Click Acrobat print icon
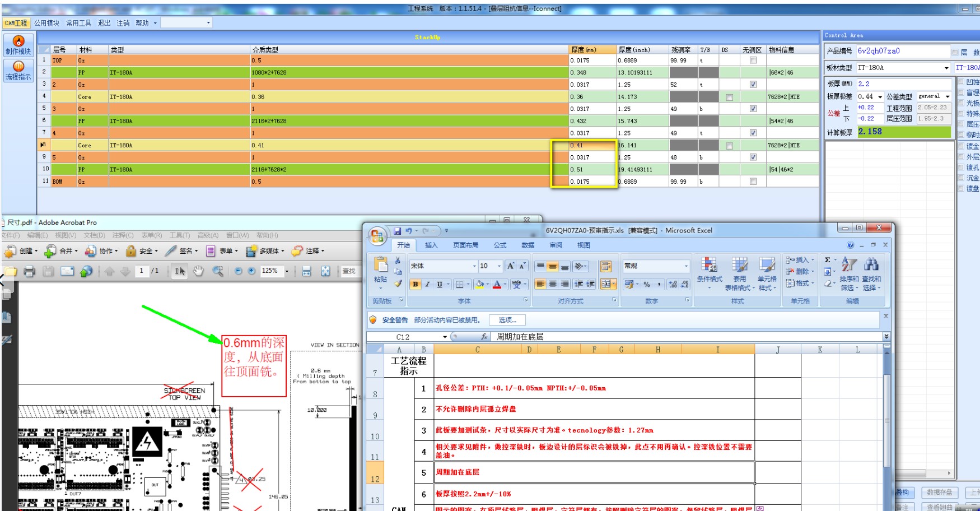Image resolution: width=980 pixels, height=511 pixels. [x=30, y=271]
